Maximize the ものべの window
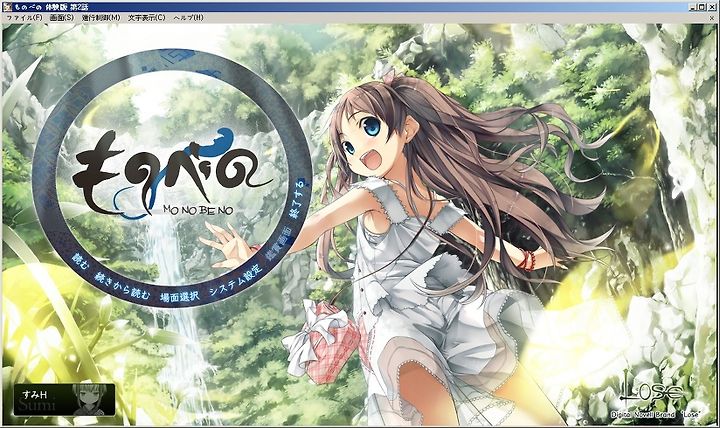The height and width of the screenshot is (428, 720). click(701, 7)
